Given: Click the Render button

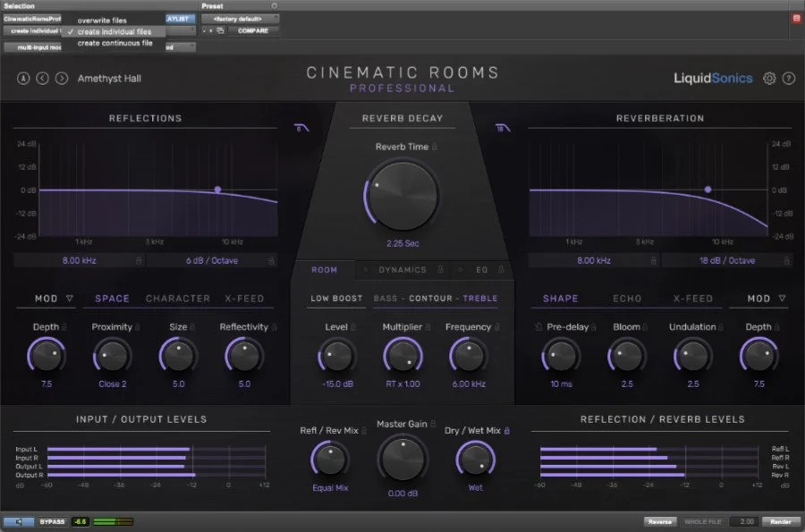Looking at the screenshot, I should pyautogui.click(x=780, y=522).
